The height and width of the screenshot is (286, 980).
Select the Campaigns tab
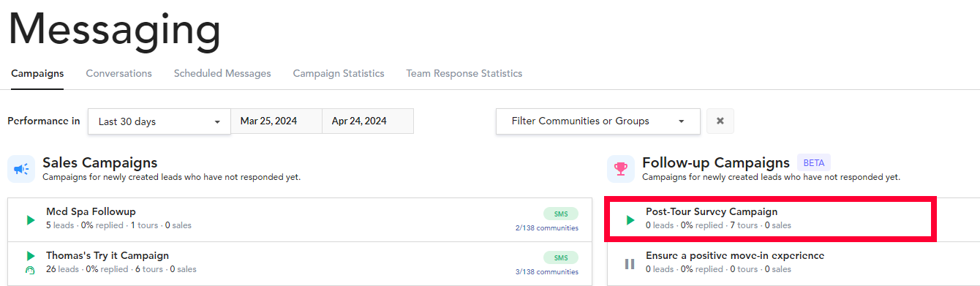click(37, 73)
